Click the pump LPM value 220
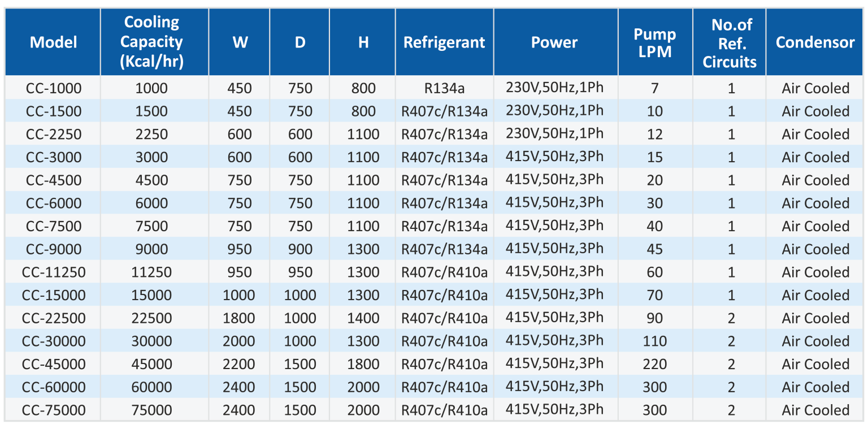This screenshot has width=868, height=429. tap(655, 365)
